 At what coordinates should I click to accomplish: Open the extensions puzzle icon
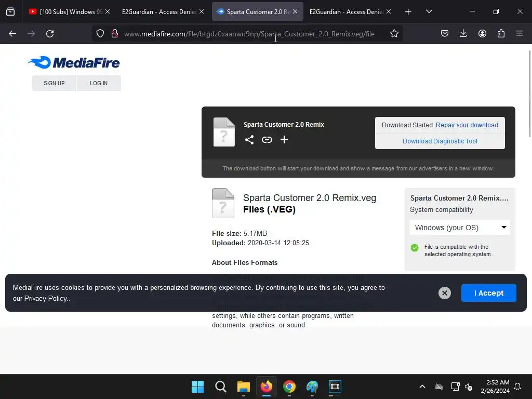501,33
